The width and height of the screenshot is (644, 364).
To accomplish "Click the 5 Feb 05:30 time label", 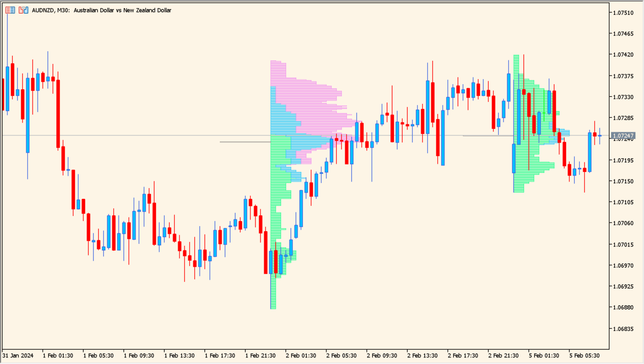I will pyautogui.click(x=584, y=356).
